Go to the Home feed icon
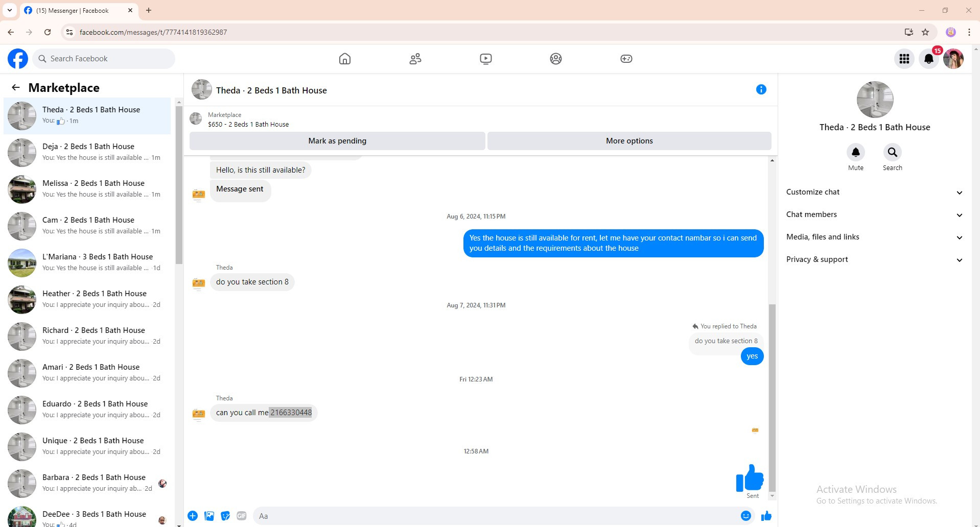 tap(345, 59)
